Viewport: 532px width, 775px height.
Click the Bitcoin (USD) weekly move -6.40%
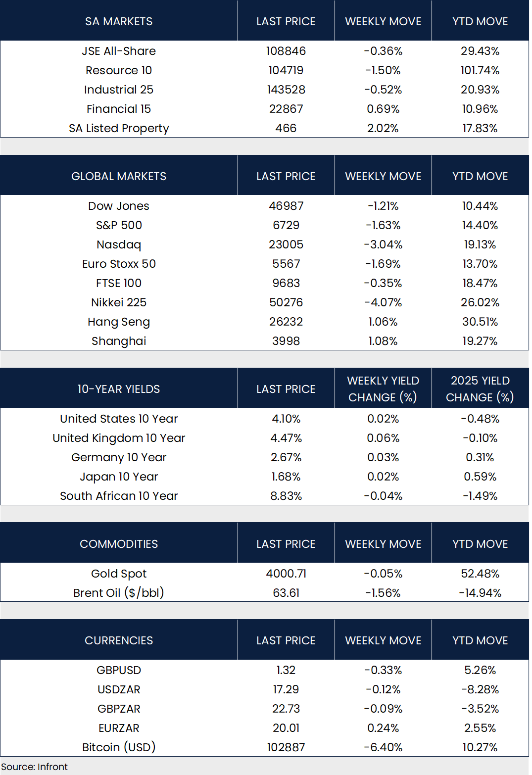pyautogui.click(x=383, y=747)
